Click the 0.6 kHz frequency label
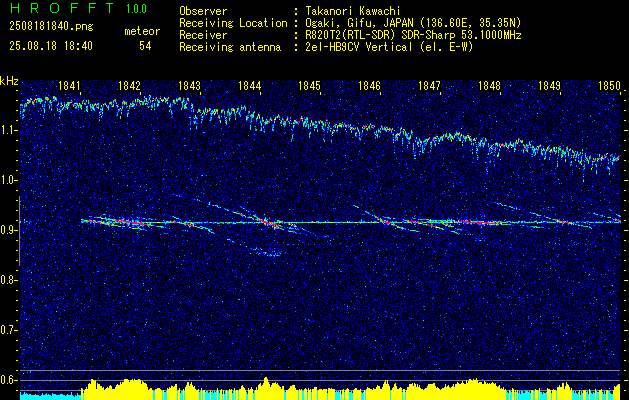The width and height of the screenshot is (629, 400). 9,380
